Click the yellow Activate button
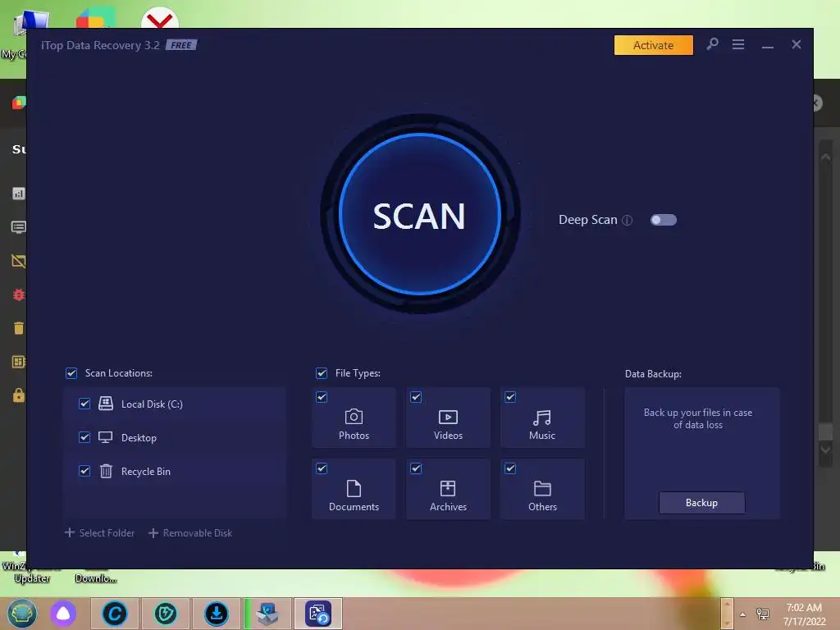Viewport: 840px width, 630px height. point(653,46)
